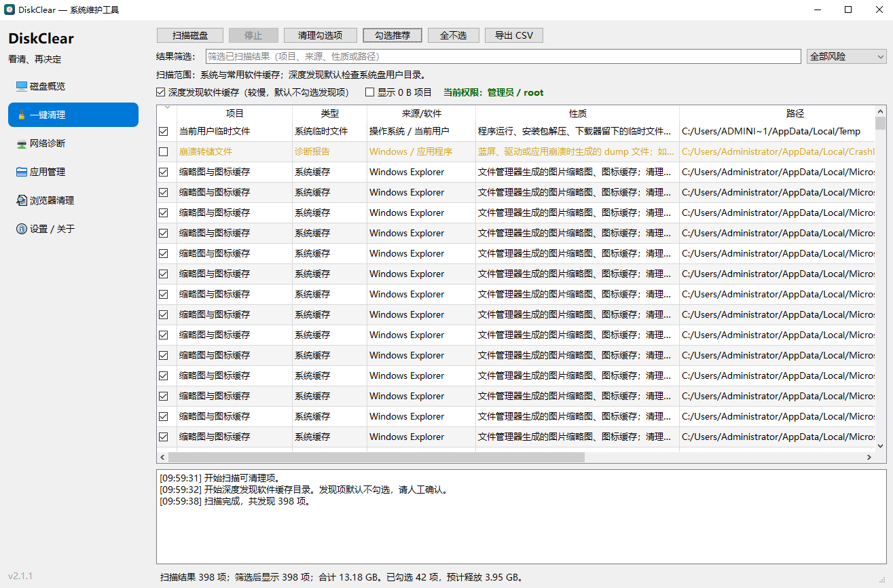Image resolution: width=893 pixels, height=588 pixels.
Task: Click the 停止 button
Action: point(253,35)
